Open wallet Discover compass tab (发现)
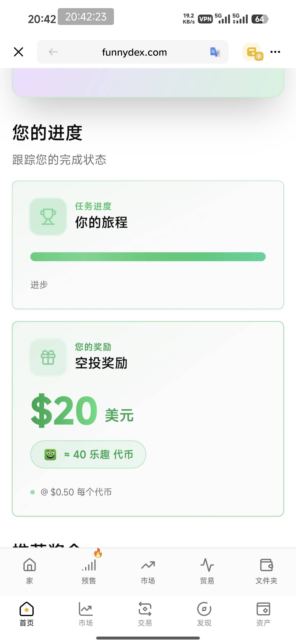Image resolution: width=296 pixels, height=644 pixels. (204, 614)
